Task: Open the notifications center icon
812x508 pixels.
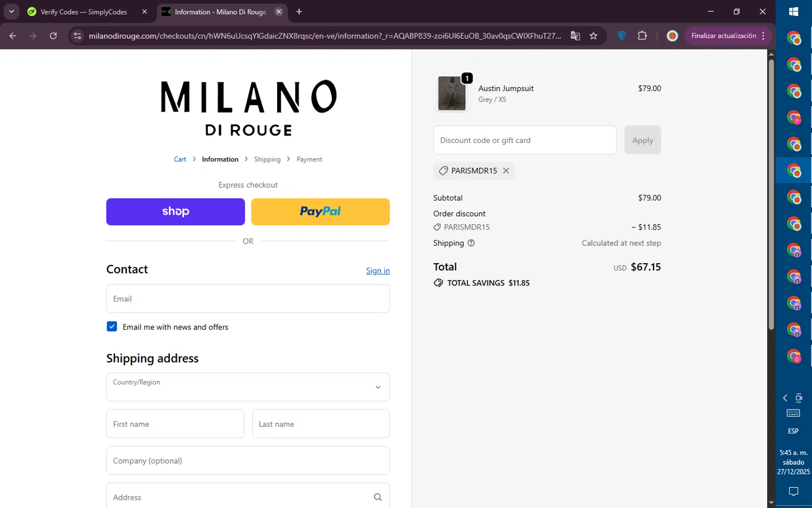Action: pyautogui.click(x=794, y=491)
